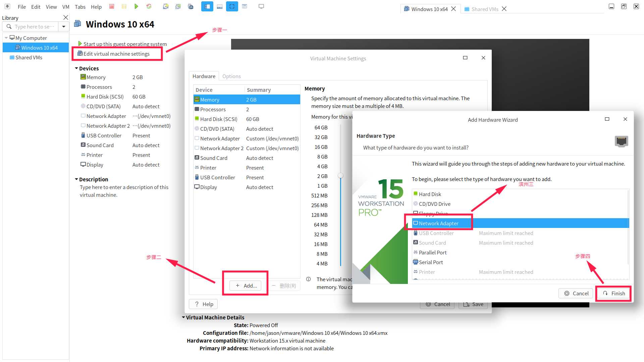
Task: Collapse the Devices section
Action: click(x=76, y=68)
